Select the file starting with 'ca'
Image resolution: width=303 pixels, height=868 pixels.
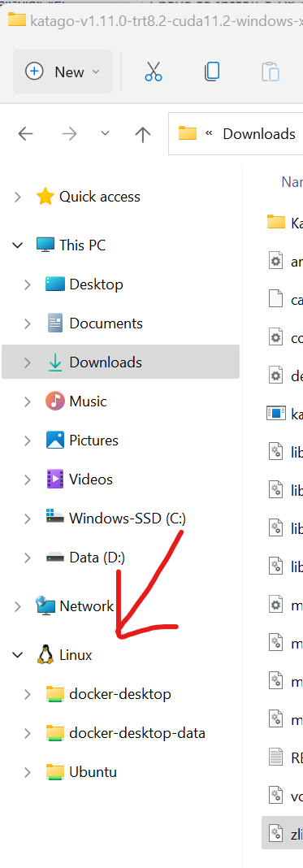tap(285, 299)
